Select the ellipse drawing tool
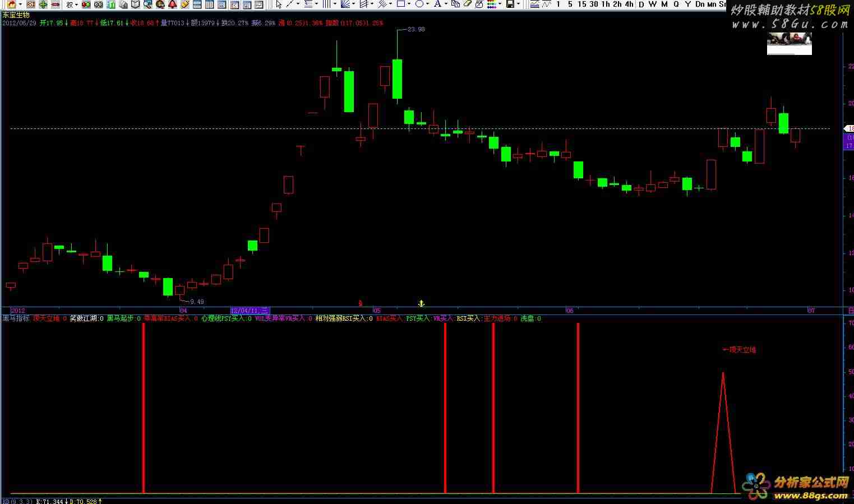This screenshot has width=854, height=504. [419, 4]
